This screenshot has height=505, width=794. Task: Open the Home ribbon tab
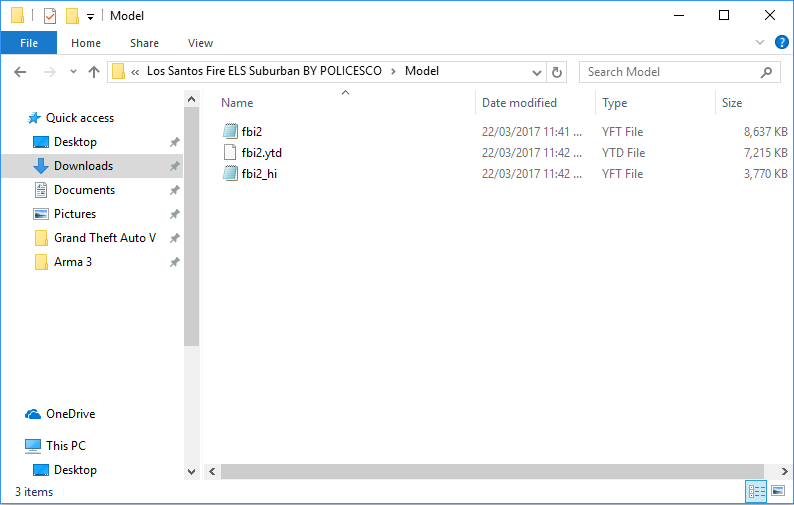[x=86, y=43]
